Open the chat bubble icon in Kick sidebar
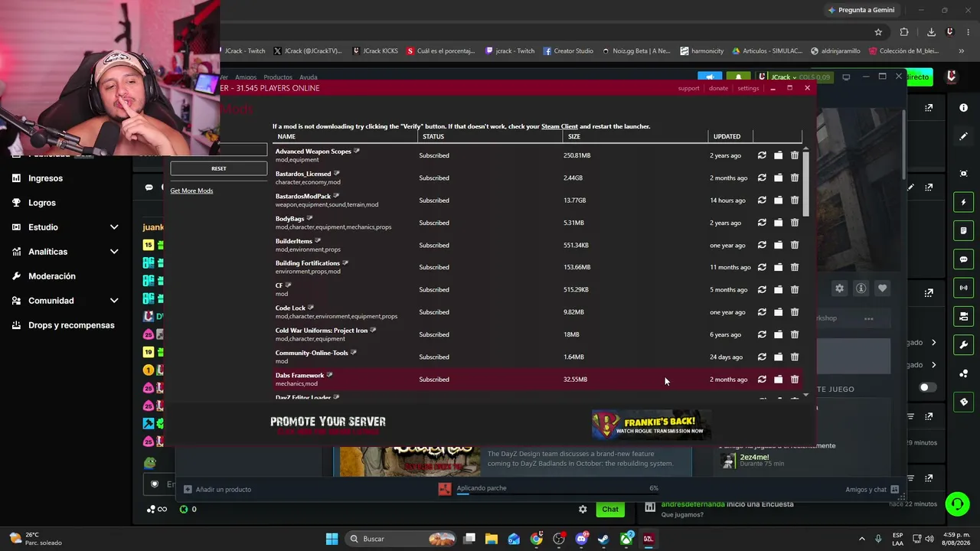The height and width of the screenshot is (551, 980). tap(964, 259)
